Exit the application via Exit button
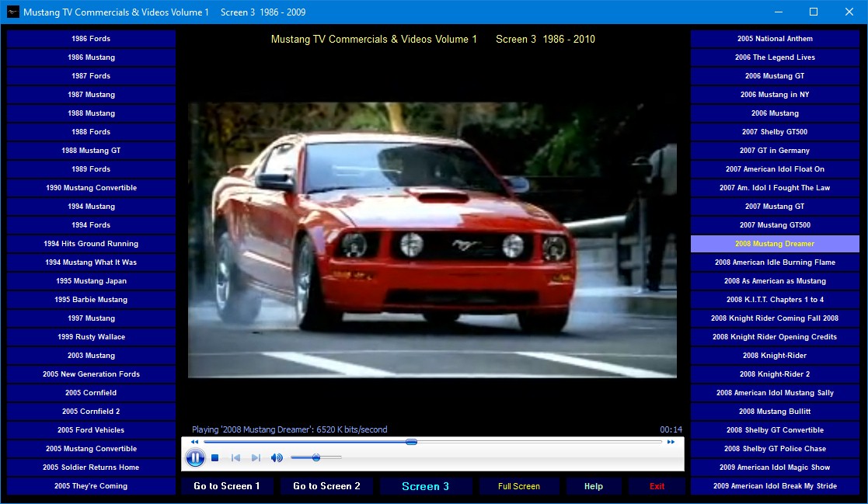This screenshot has height=504, width=868. point(657,486)
